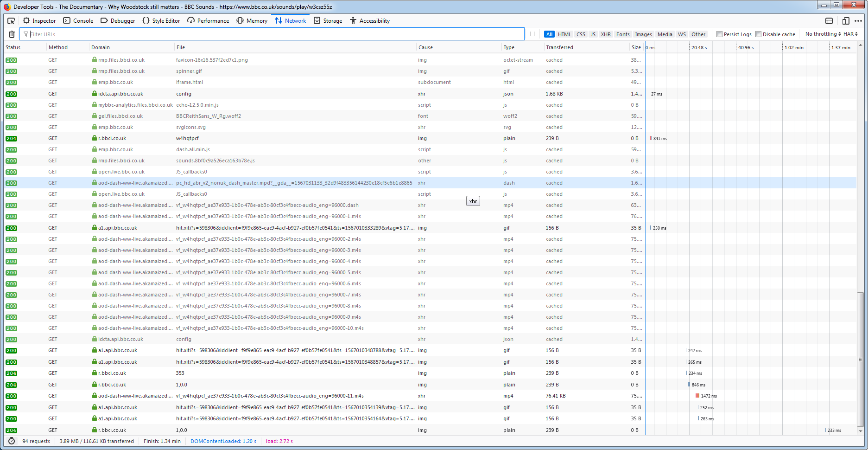
Task: Enable the Persist Logs checkbox
Action: [719, 34]
